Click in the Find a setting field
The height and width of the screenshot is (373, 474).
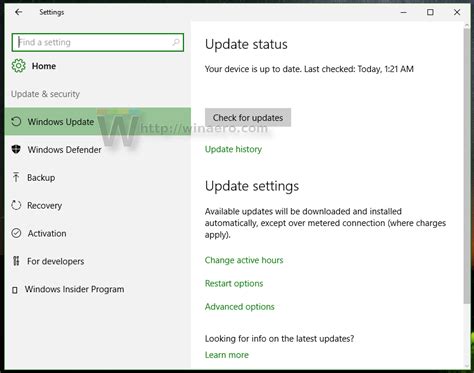pos(97,42)
